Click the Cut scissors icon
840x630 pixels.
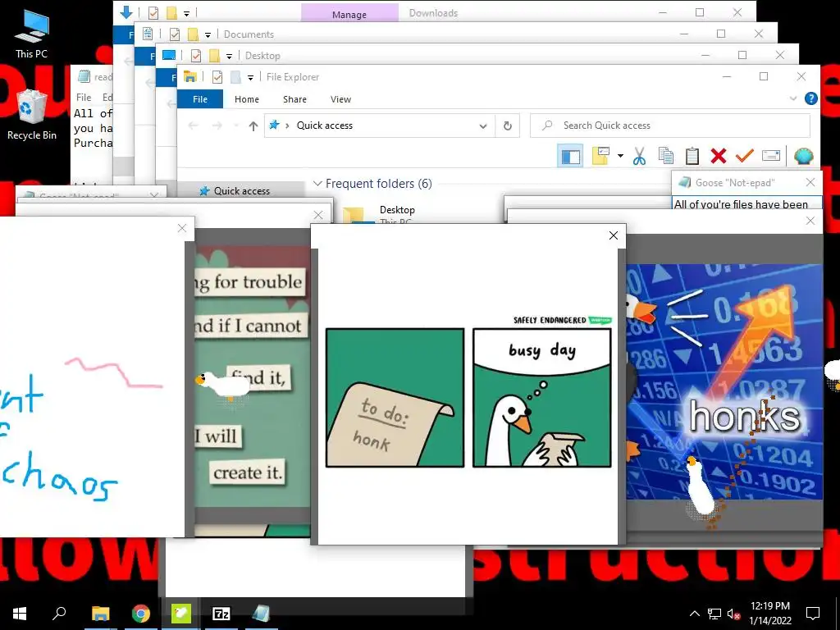click(x=639, y=156)
